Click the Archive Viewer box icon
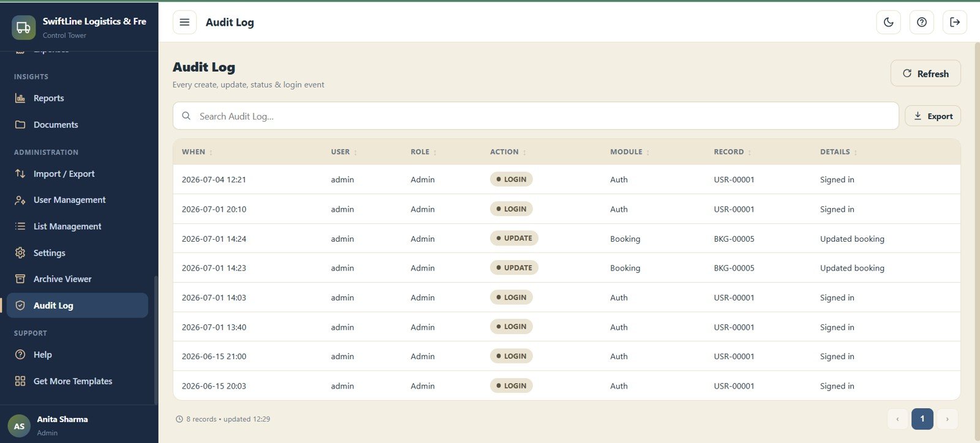Image resolution: width=980 pixels, height=443 pixels. point(20,279)
